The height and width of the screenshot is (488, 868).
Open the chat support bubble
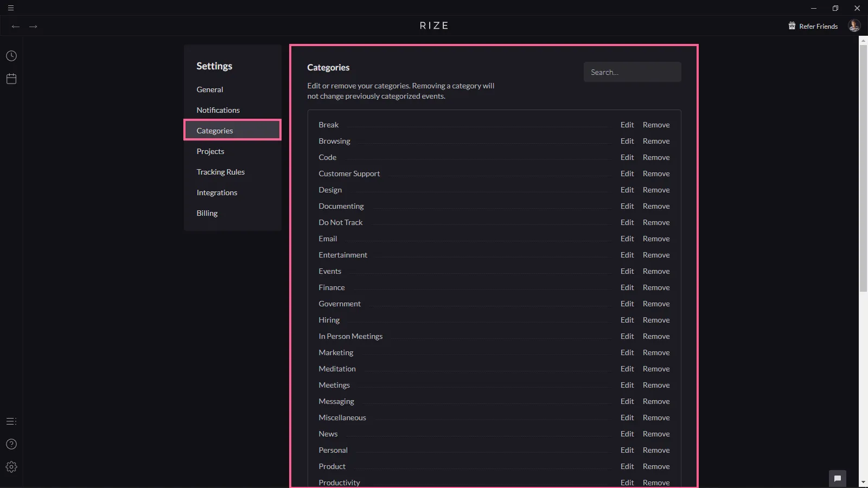pos(838,478)
